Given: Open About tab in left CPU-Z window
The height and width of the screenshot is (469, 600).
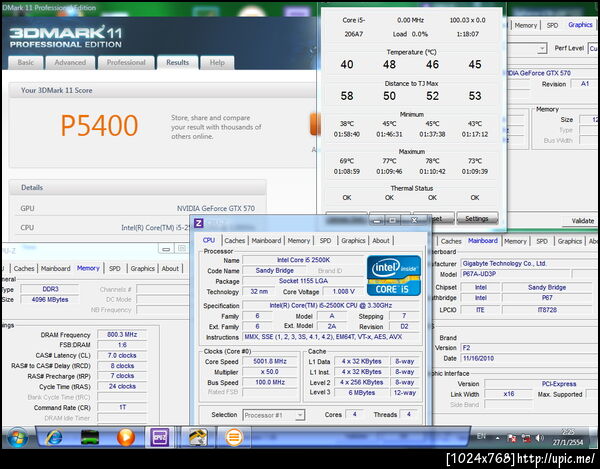Looking at the screenshot, I should [170, 269].
